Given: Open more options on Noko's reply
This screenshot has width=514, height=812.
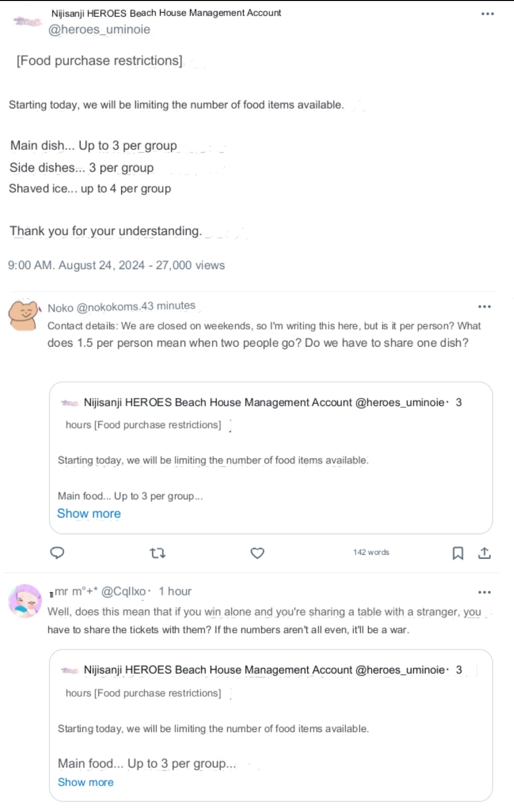Looking at the screenshot, I should (485, 306).
